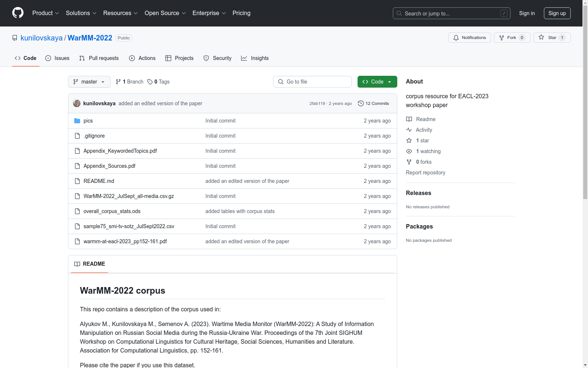Viewport: 588px width, 368px height.
Task: Click the file icon beside README.md
Action: pos(77,181)
